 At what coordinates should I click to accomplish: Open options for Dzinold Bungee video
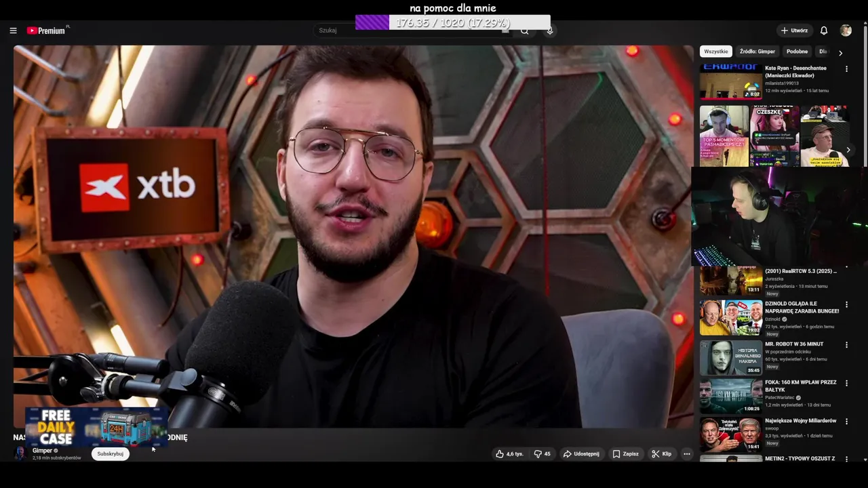click(x=846, y=305)
